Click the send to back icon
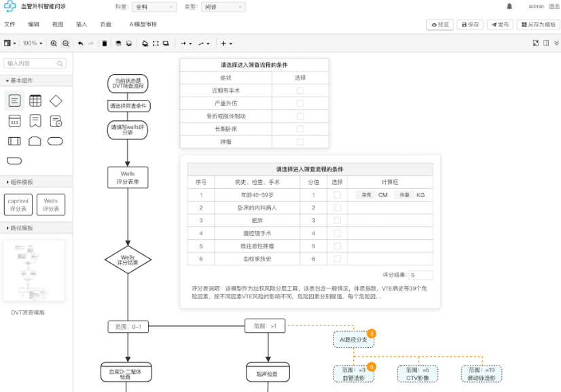561x392 pixels. 129,43
